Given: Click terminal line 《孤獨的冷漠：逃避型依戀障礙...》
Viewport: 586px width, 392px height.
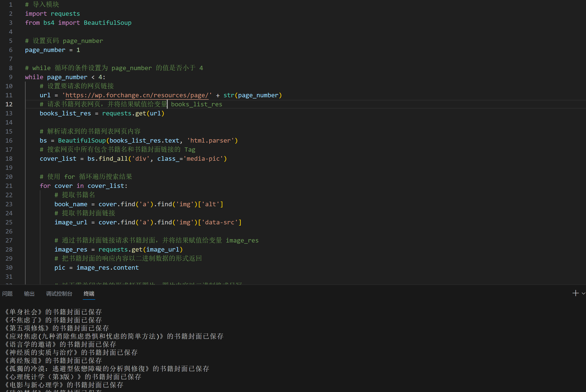Looking at the screenshot, I should pos(107,369).
